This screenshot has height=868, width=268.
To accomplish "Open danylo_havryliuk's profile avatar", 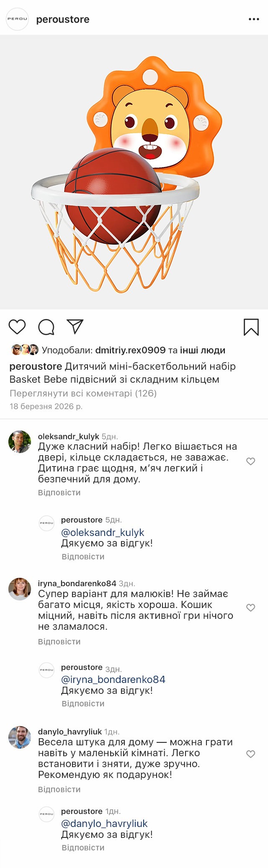I will click(x=20, y=737).
